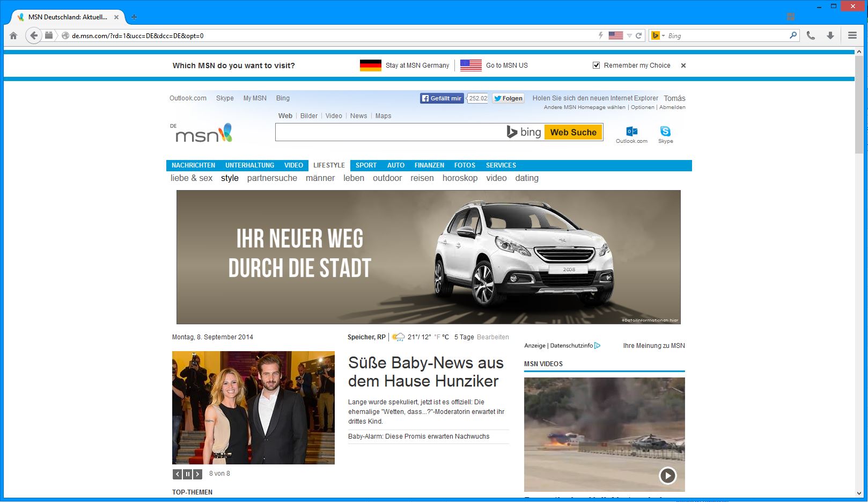Image resolution: width=868 pixels, height=502 pixels.
Task: Click the US flag icon in the address bar
Action: tap(616, 35)
